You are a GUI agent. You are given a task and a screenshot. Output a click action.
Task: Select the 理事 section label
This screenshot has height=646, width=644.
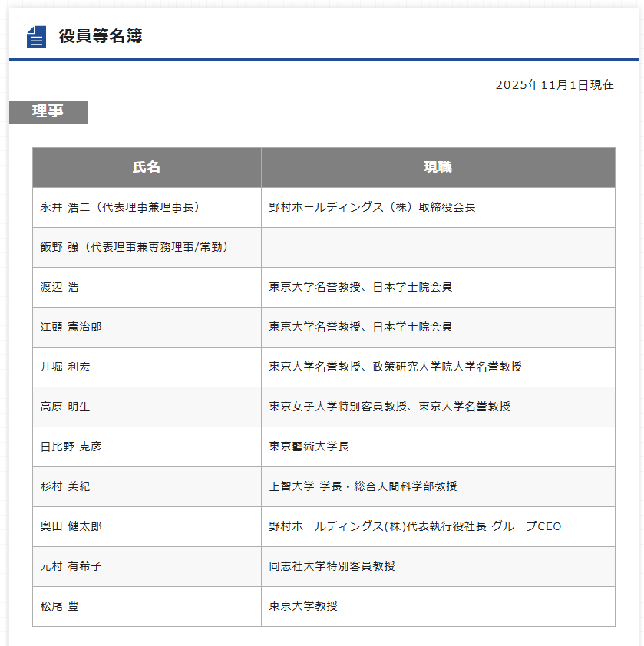pos(48,111)
